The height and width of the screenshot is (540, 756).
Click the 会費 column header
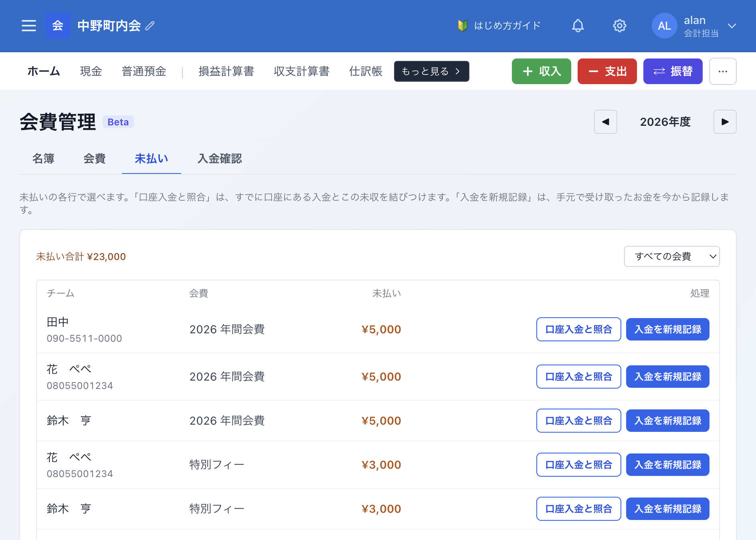pyautogui.click(x=198, y=293)
